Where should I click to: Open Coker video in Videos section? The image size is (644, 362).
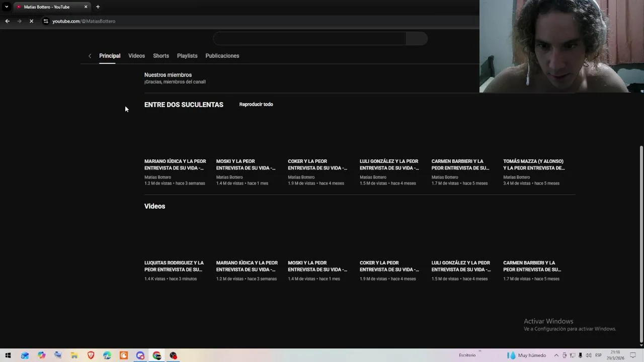click(389, 266)
